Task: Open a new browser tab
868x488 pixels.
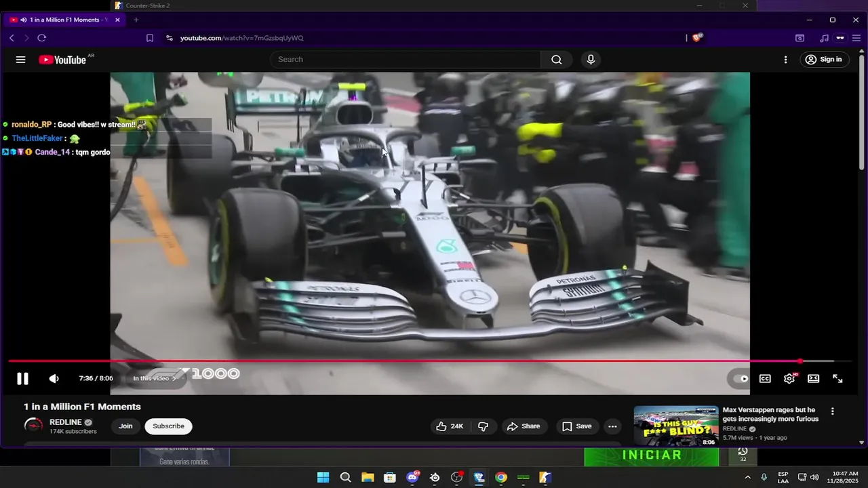Action: point(136,20)
